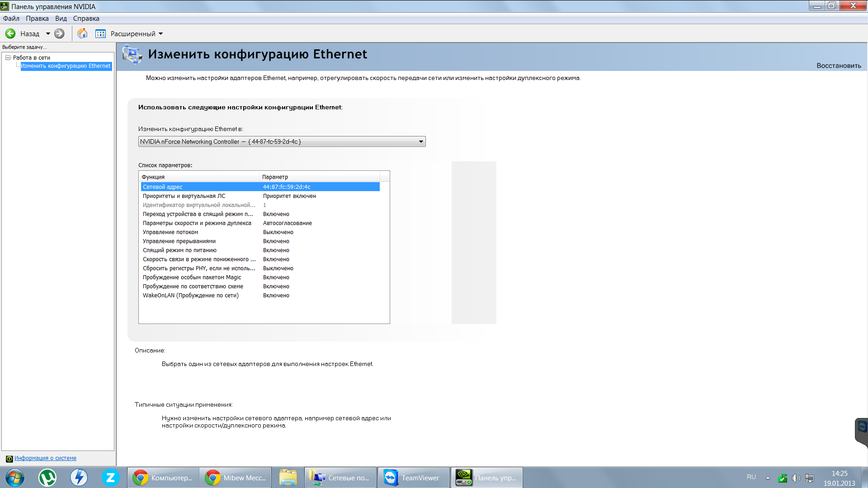868x488 pixels.
Task: Open the Справка menu
Action: pos(86,19)
